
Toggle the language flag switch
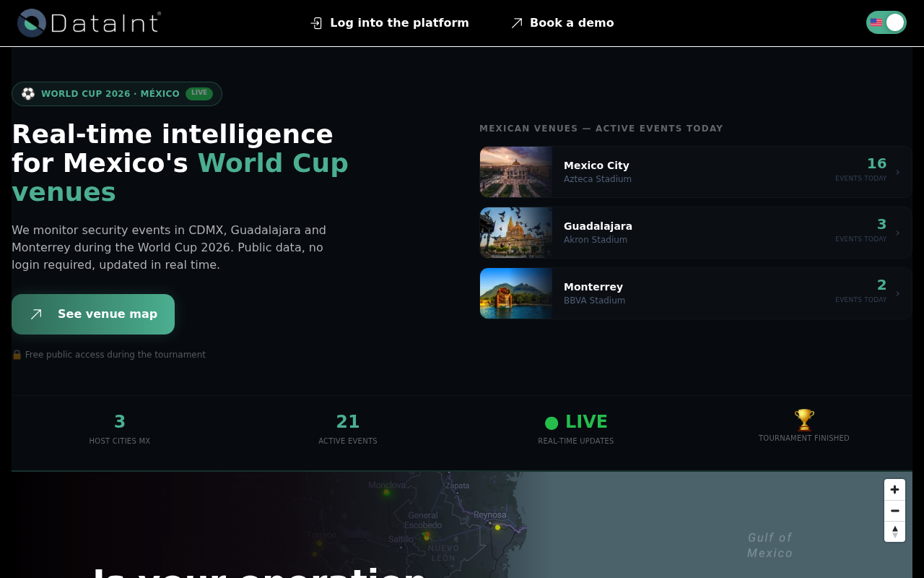click(886, 22)
